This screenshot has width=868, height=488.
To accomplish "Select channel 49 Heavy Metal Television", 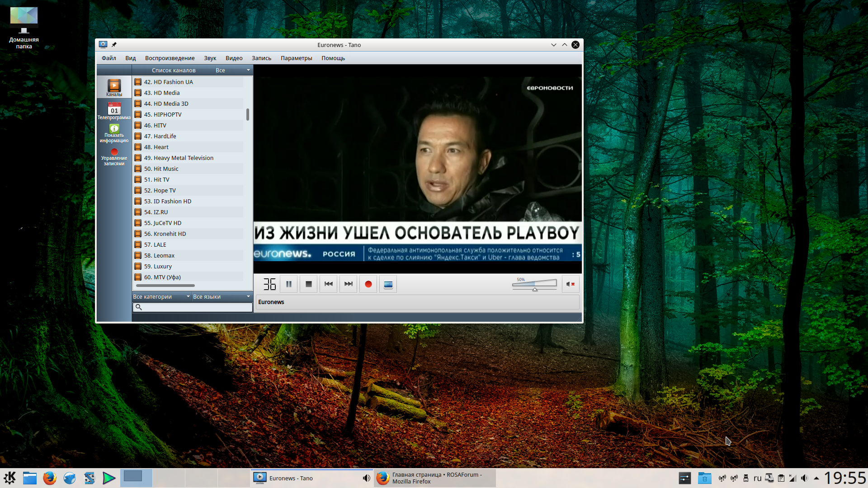I will tap(179, 158).
